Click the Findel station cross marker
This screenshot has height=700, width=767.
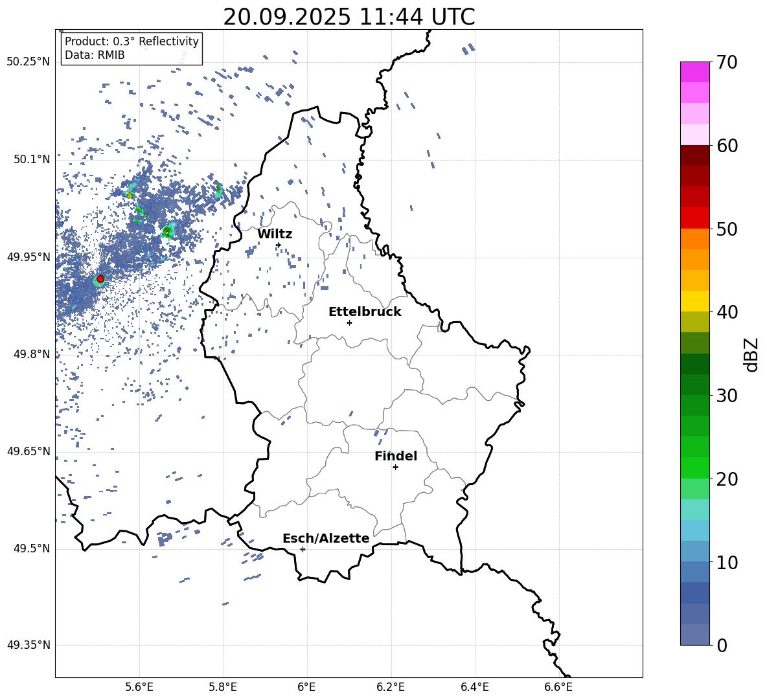tap(395, 468)
